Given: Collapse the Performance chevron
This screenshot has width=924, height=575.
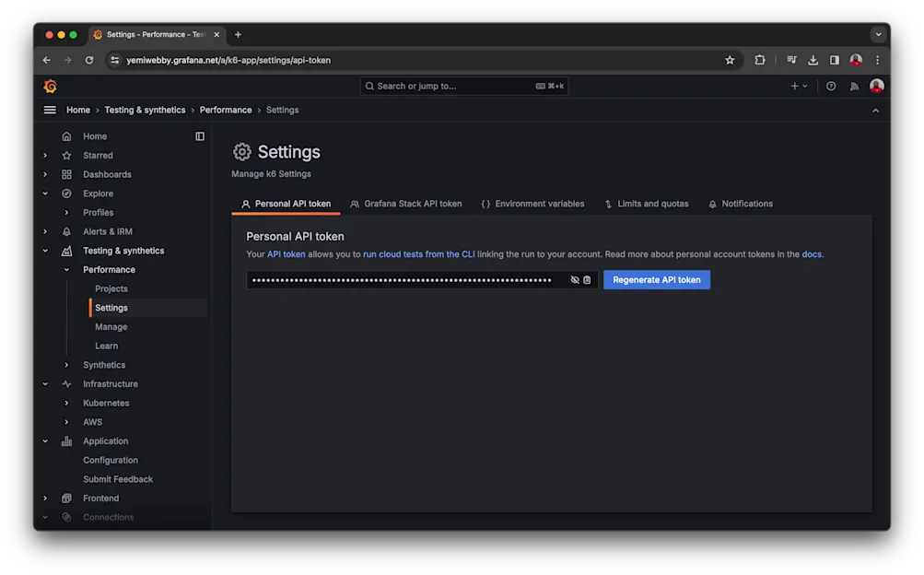Looking at the screenshot, I should click(x=66, y=270).
